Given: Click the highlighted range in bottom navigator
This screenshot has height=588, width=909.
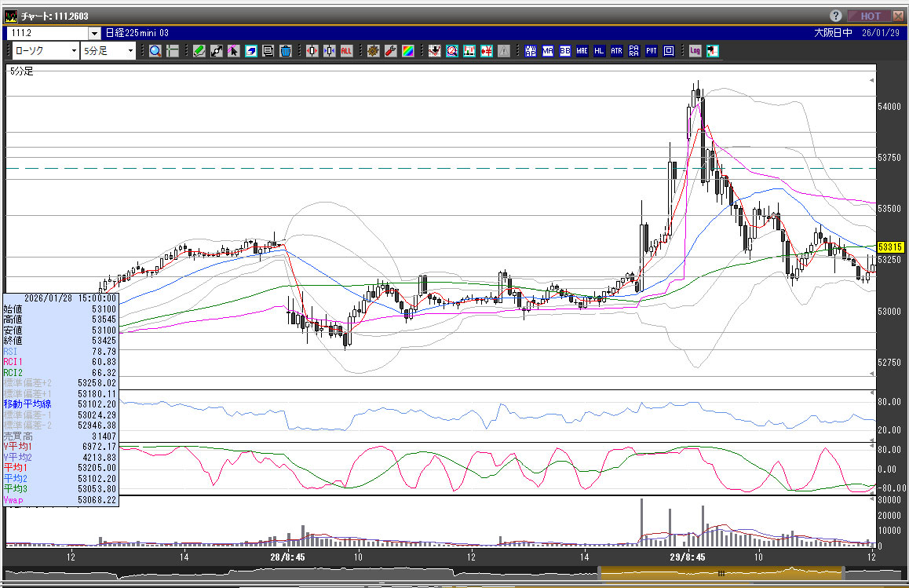Looking at the screenshot, I should [x=721, y=574].
